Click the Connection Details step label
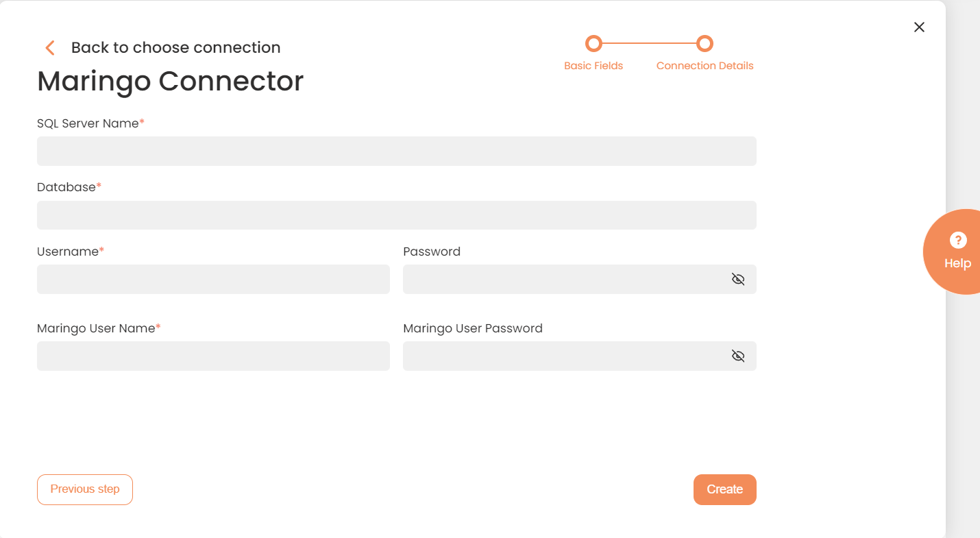 tap(705, 66)
